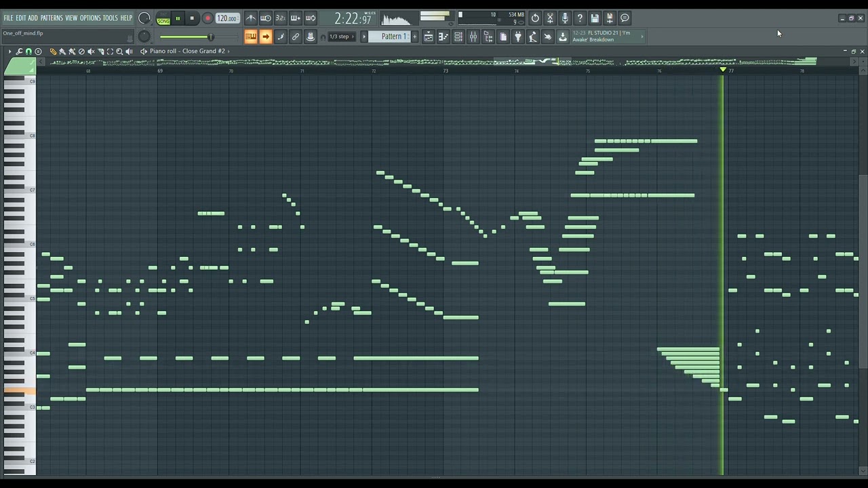Choose the Select marquee tool
The width and height of the screenshot is (868, 488).
coord(110,52)
